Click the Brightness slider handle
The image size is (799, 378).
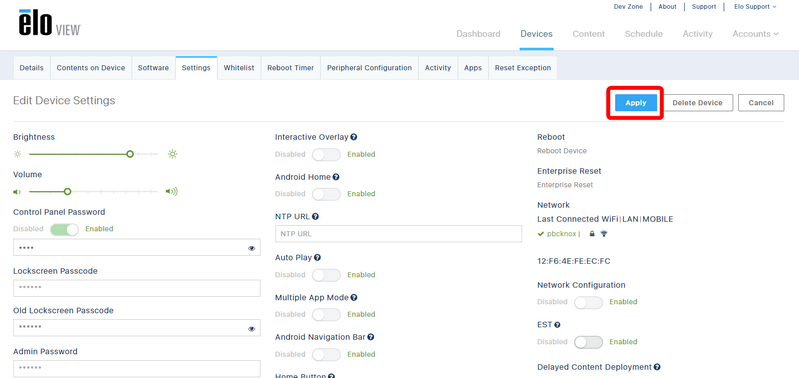tap(130, 154)
